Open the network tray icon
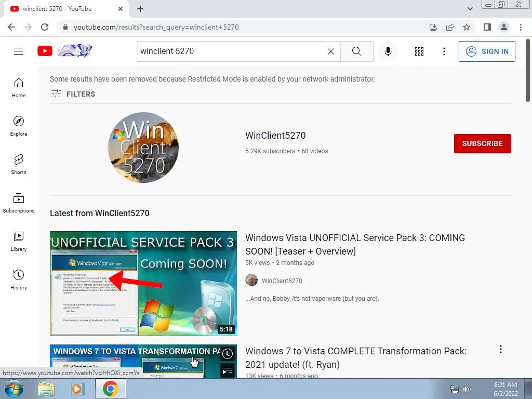 pos(454,389)
